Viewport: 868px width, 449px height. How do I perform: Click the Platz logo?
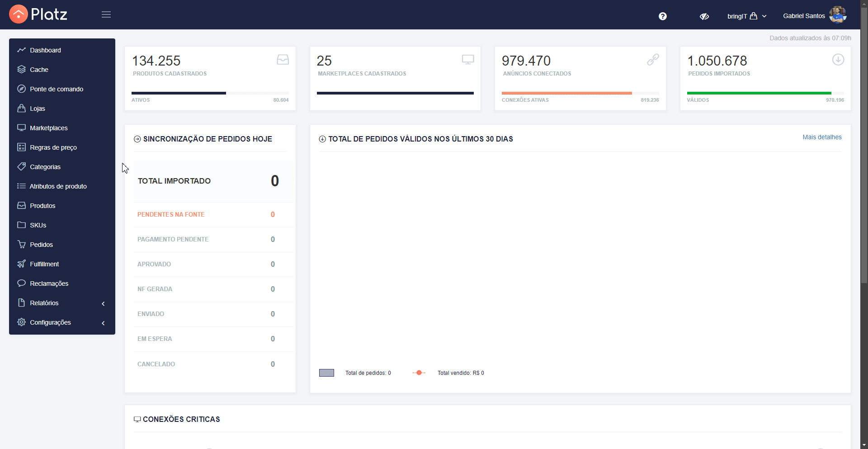coord(38,14)
